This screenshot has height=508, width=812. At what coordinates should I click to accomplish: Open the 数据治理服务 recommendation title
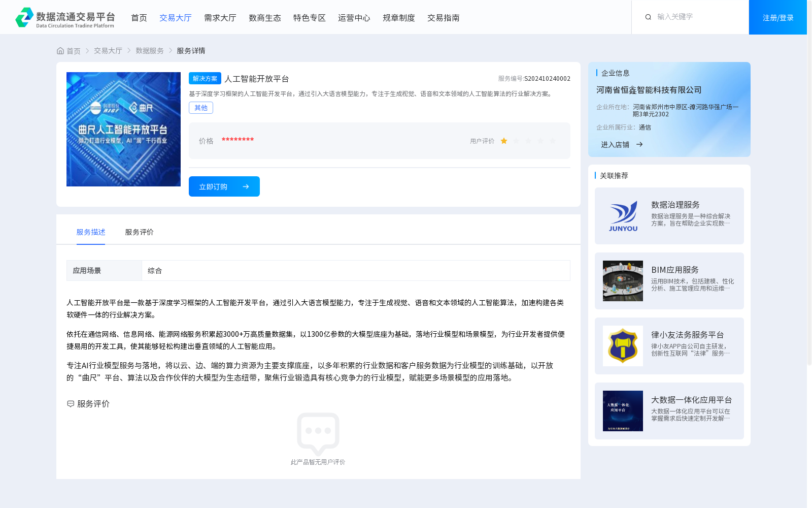click(x=675, y=205)
